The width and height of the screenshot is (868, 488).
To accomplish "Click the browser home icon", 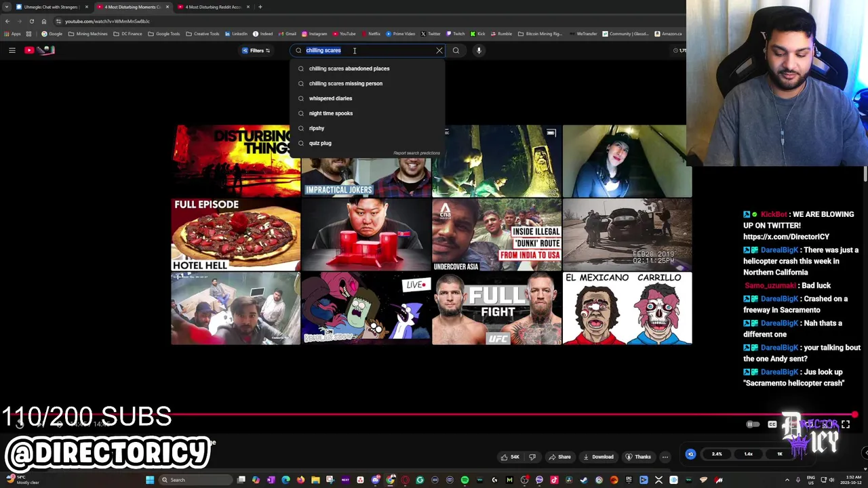I will (x=43, y=21).
